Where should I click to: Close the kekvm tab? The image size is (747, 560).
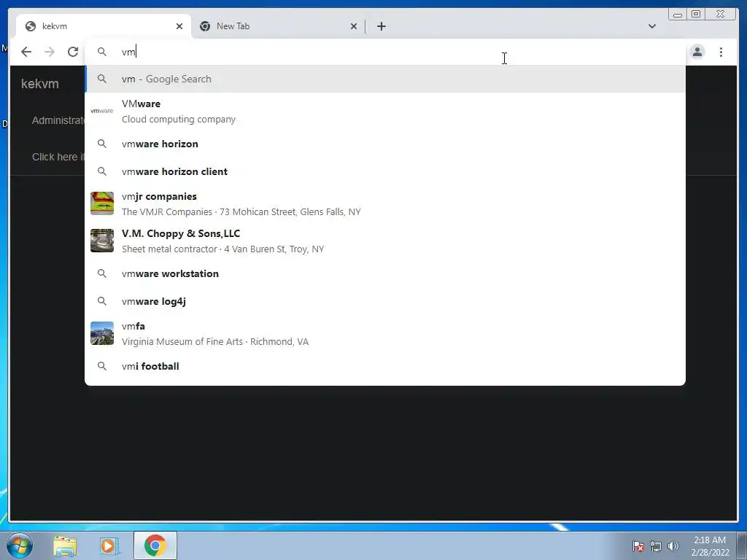click(x=179, y=26)
